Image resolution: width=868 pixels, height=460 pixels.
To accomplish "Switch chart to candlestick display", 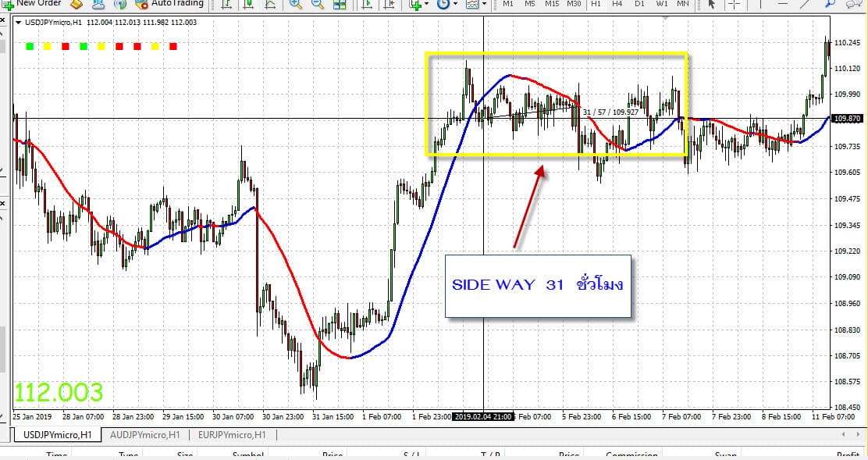I will (x=248, y=5).
